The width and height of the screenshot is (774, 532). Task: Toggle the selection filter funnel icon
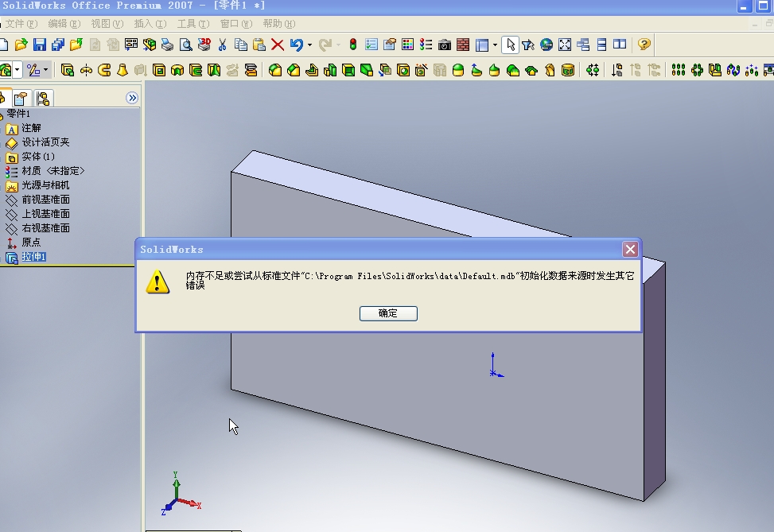[528, 45]
